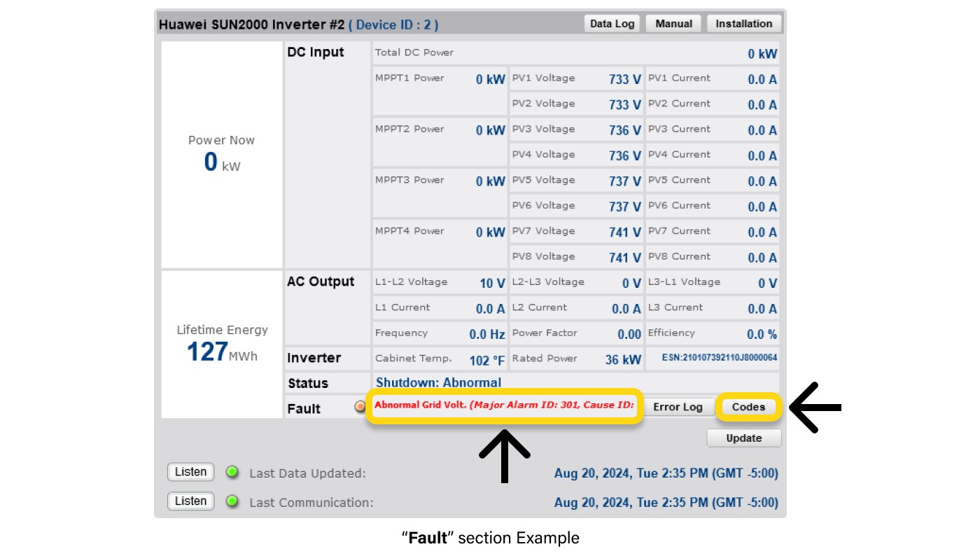Click the Shutdown: Abnormal status text
The height and width of the screenshot is (556, 980).
438,382
